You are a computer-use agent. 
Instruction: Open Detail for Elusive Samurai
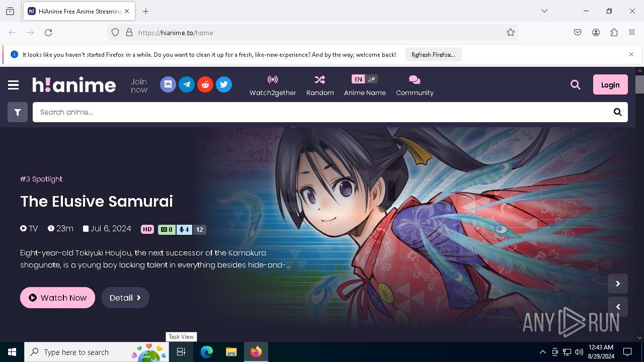tap(125, 298)
